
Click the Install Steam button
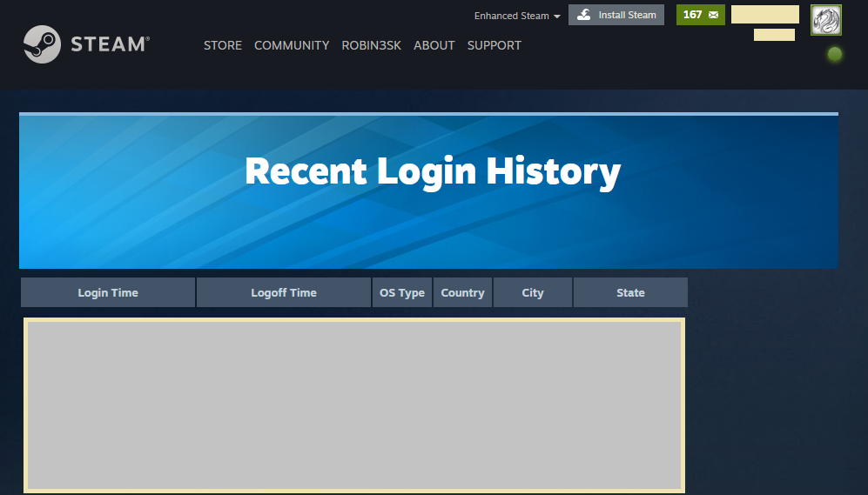click(x=616, y=15)
